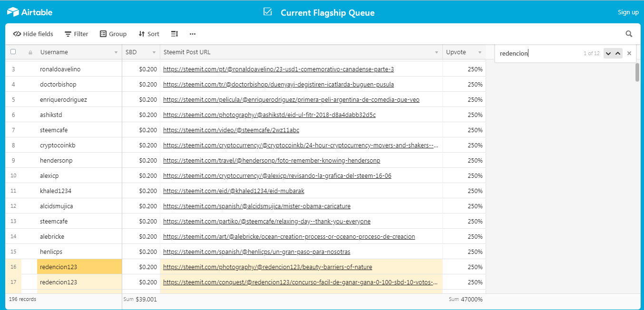Viewport: 644px width, 310px height.
Task: Open the Group option
Action: point(113,34)
